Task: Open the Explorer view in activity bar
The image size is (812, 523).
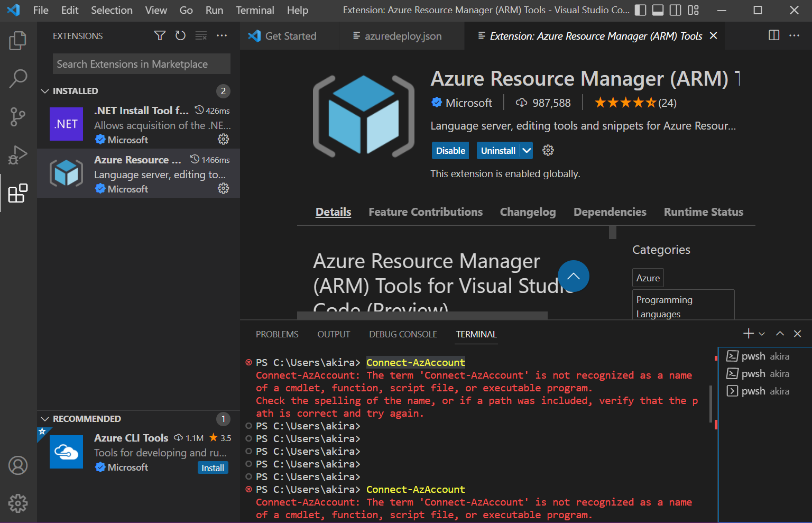Action: 18,41
